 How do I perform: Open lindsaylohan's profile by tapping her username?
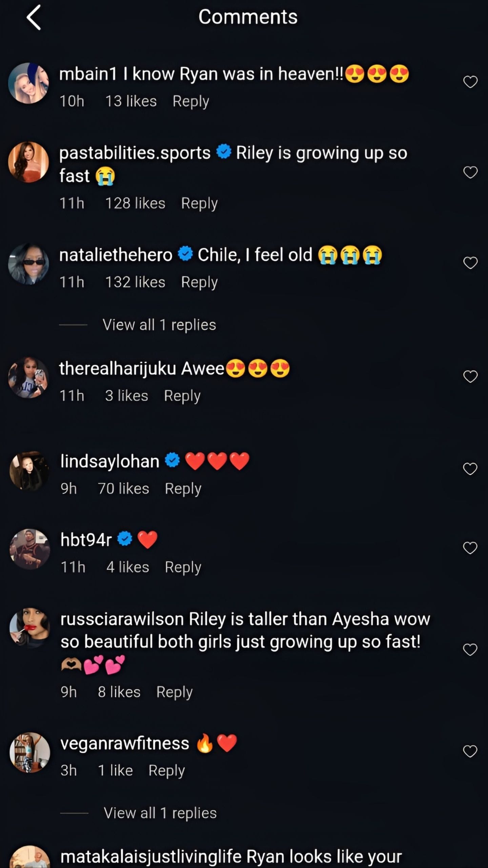pos(108,461)
